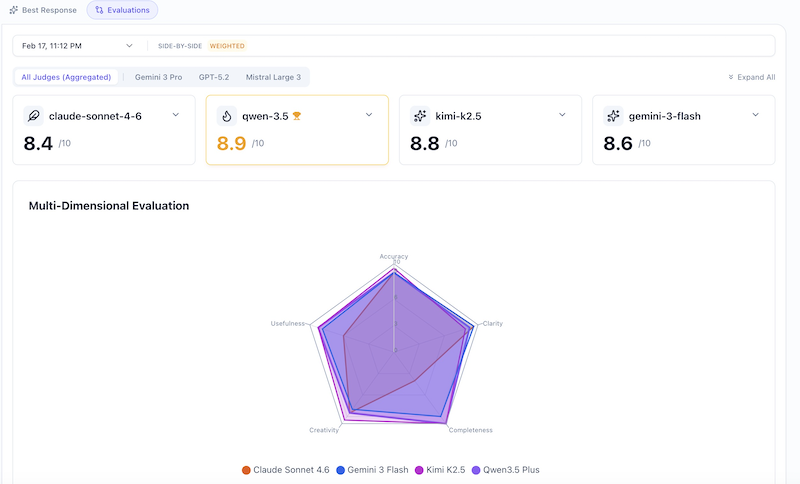The height and width of the screenshot is (484, 800).
Task: Click the Evaluations tab icon
Action: (99, 10)
